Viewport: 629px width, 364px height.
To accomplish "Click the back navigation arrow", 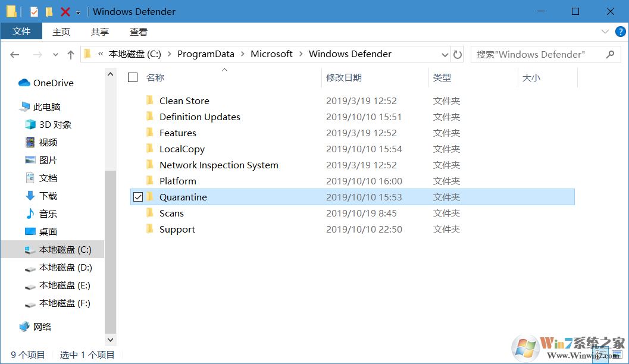I will pyautogui.click(x=14, y=54).
